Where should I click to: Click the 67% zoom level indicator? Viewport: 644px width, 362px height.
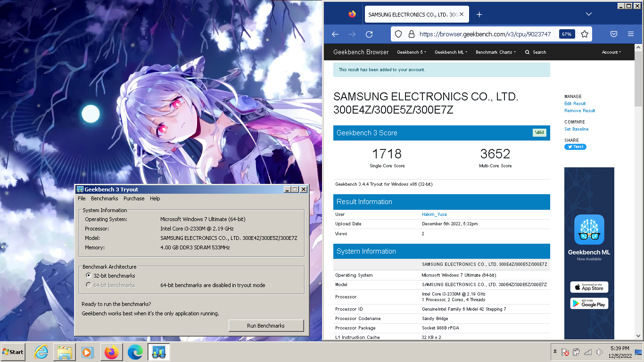click(x=567, y=34)
